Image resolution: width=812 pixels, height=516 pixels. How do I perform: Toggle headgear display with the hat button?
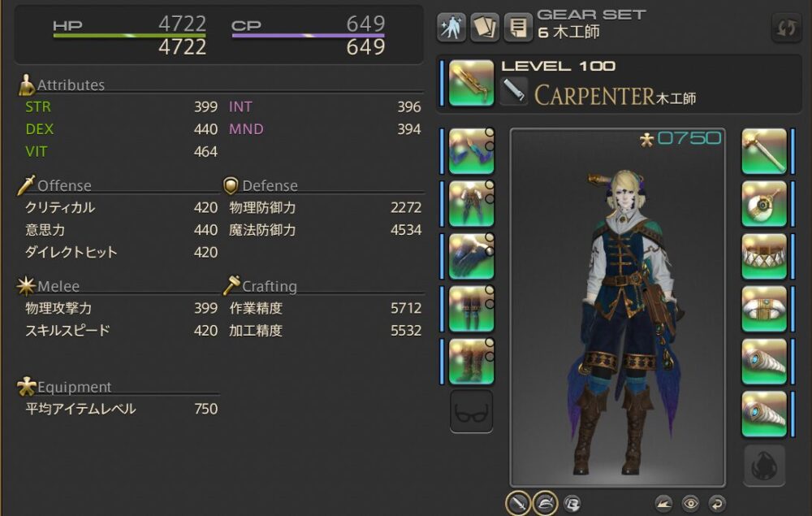[546, 503]
